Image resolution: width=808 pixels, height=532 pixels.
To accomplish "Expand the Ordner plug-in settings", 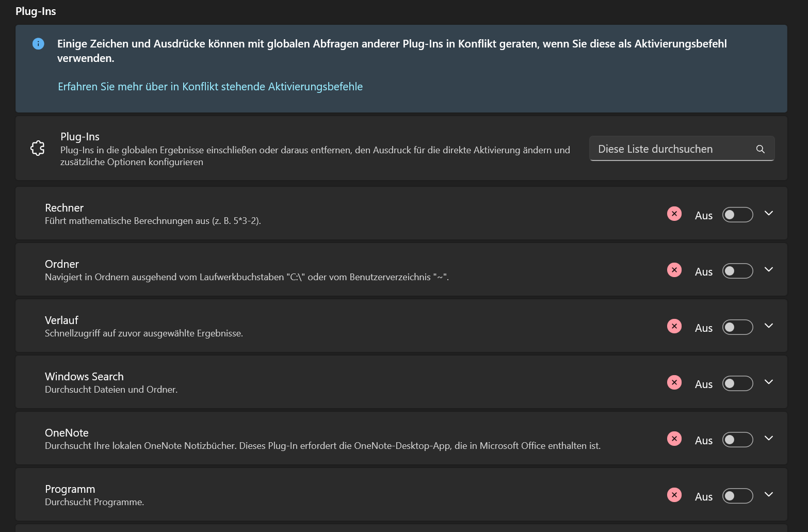I will tap(769, 269).
